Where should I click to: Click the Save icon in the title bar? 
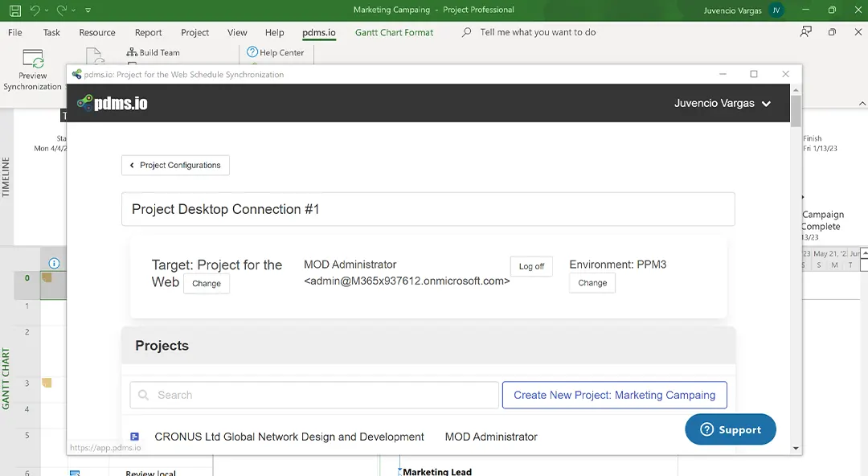[x=15, y=10]
